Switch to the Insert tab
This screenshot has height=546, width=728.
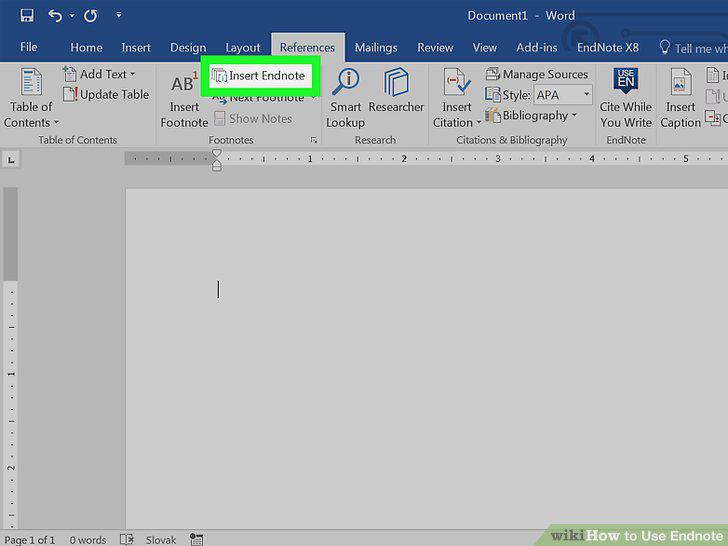[x=136, y=47]
